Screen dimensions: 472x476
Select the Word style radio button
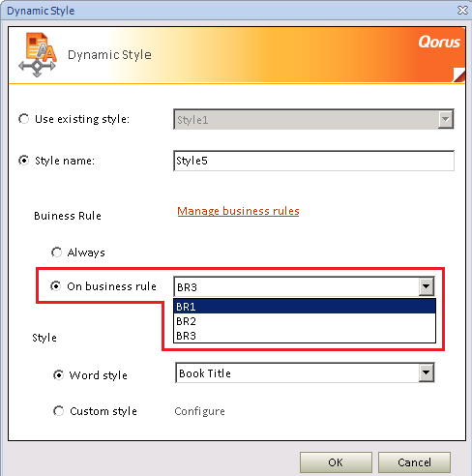58,375
